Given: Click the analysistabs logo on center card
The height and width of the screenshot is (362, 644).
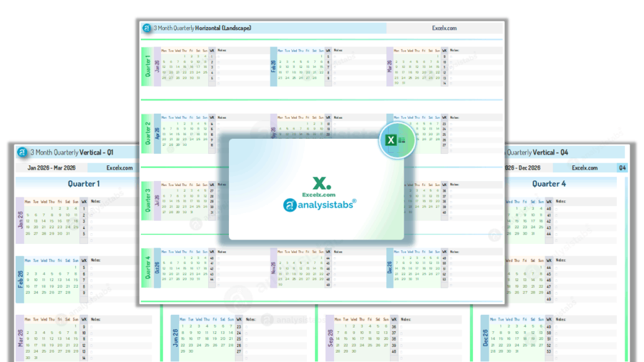Looking at the screenshot, I should pyautogui.click(x=320, y=204).
